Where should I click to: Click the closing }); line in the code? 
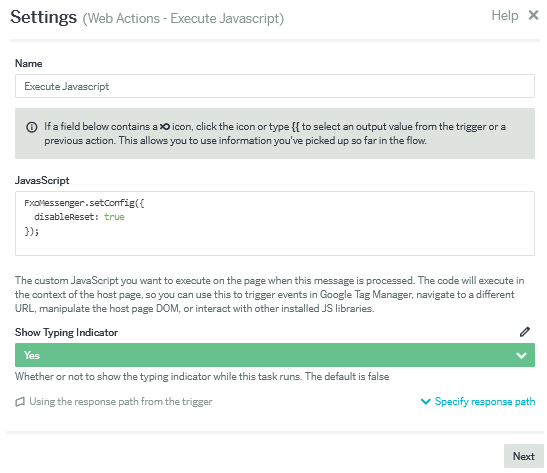32,231
